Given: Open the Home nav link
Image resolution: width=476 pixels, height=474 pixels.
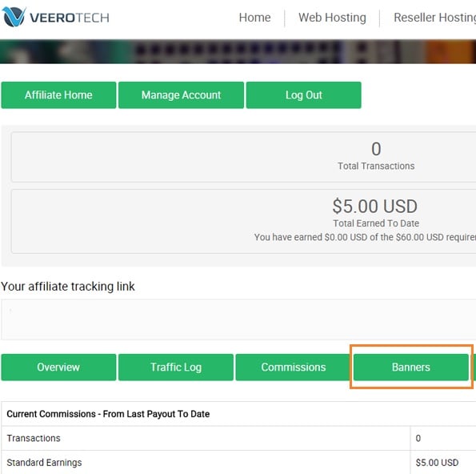Looking at the screenshot, I should [254, 18].
